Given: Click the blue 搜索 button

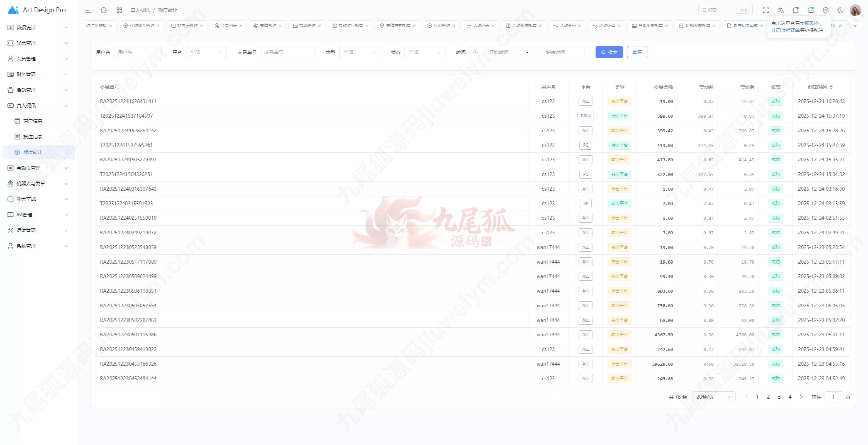Looking at the screenshot, I should coord(609,52).
